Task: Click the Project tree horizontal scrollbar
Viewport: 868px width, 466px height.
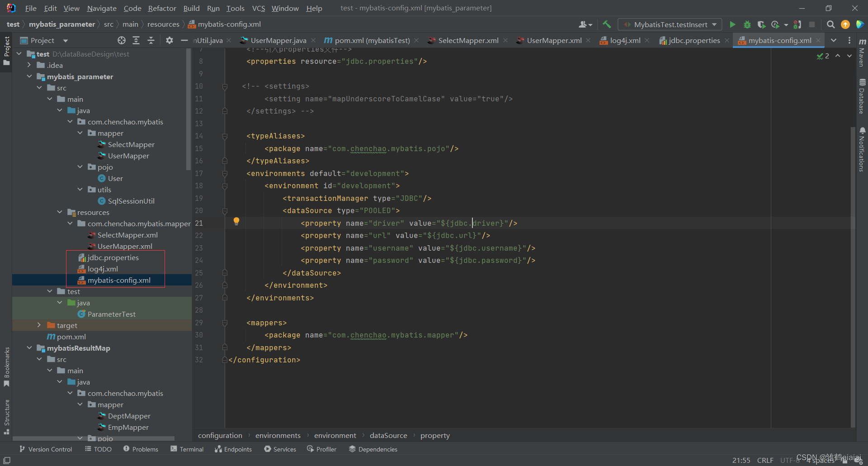Action: coord(94,438)
